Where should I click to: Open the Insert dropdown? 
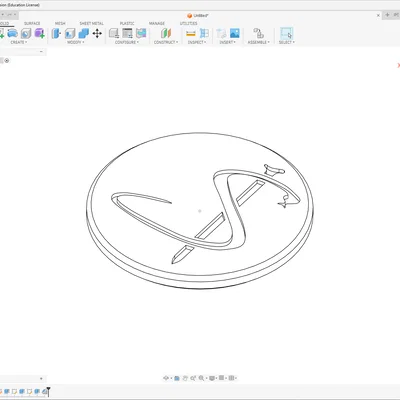coord(227,42)
